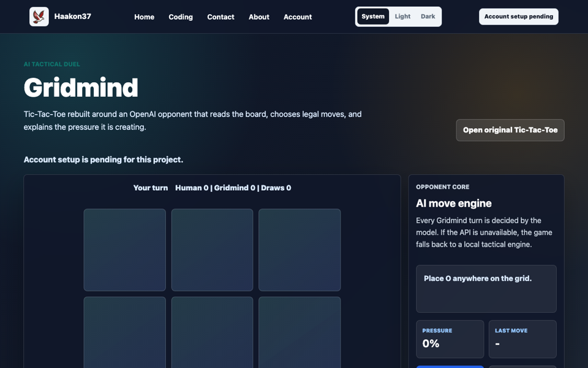The width and height of the screenshot is (588, 368).
Task: Click the OPPONENT CORE label
Action: click(442, 187)
